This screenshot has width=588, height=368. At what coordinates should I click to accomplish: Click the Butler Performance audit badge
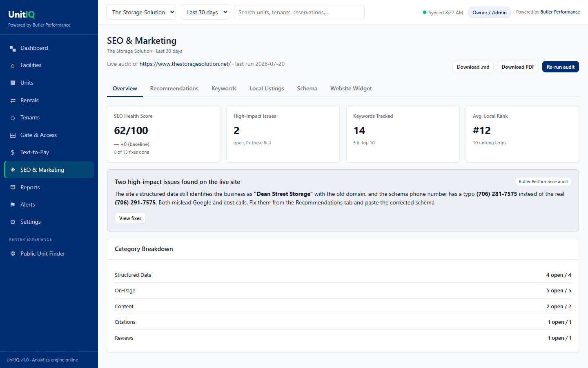click(543, 182)
